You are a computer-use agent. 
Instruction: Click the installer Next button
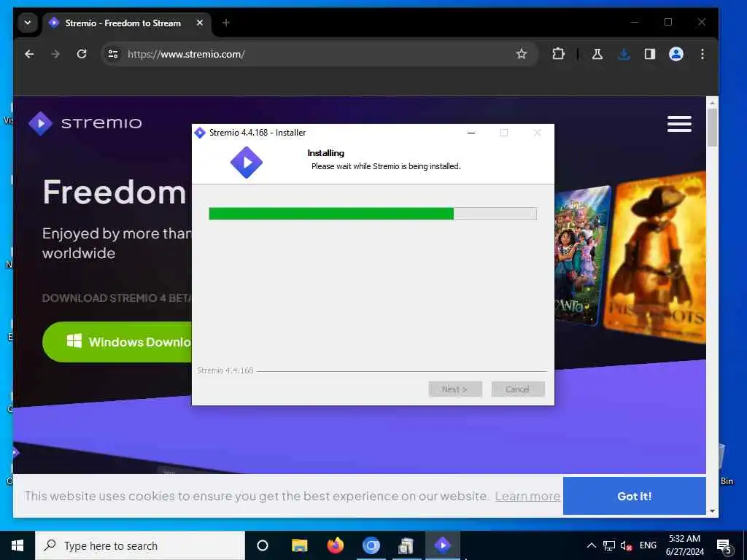(x=455, y=389)
